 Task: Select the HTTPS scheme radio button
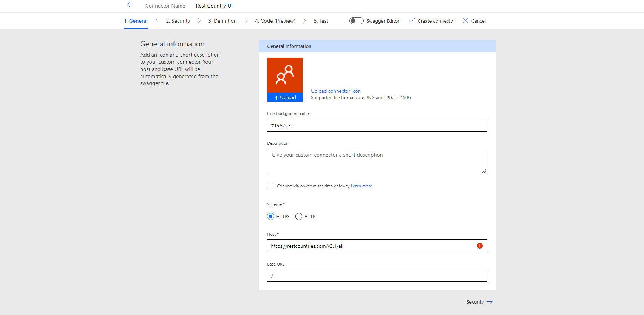click(270, 217)
